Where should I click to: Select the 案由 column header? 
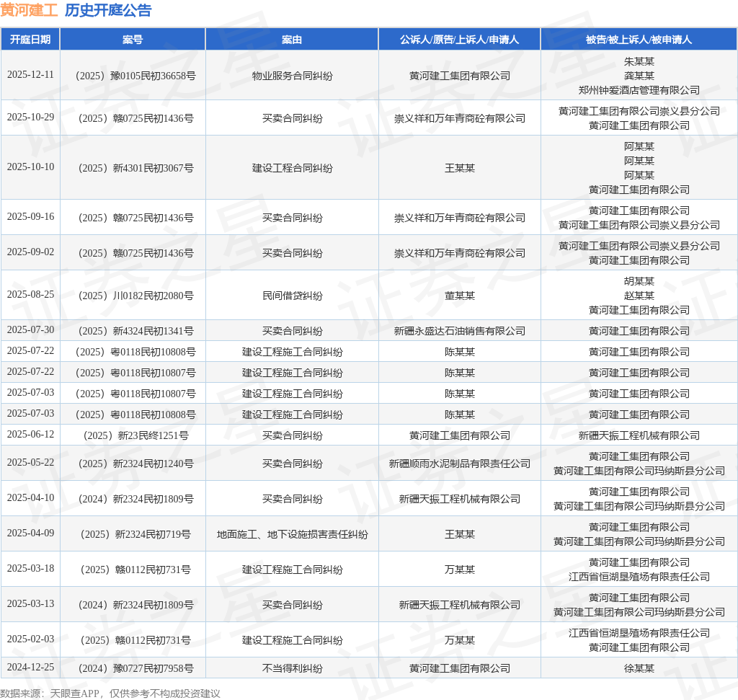coord(292,40)
